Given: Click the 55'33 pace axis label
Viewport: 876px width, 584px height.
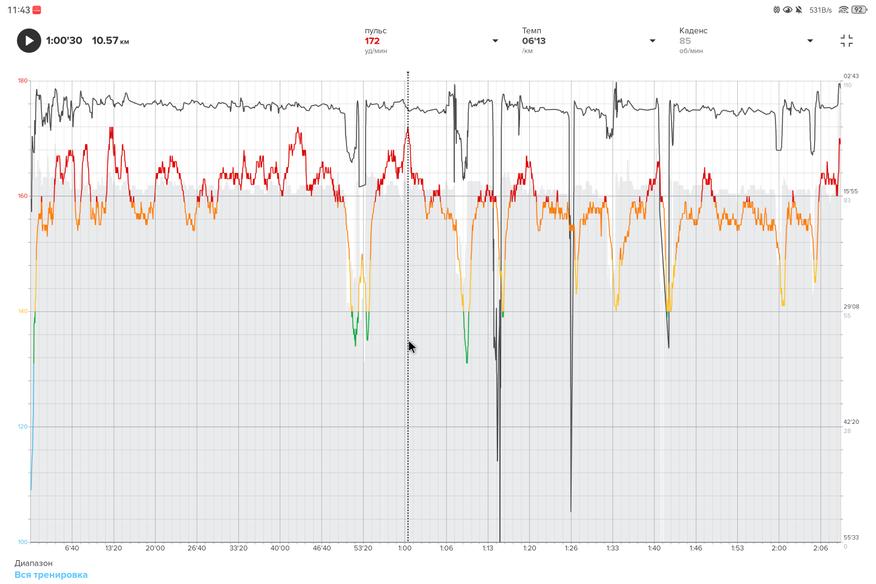Looking at the screenshot, I should click(x=851, y=538).
